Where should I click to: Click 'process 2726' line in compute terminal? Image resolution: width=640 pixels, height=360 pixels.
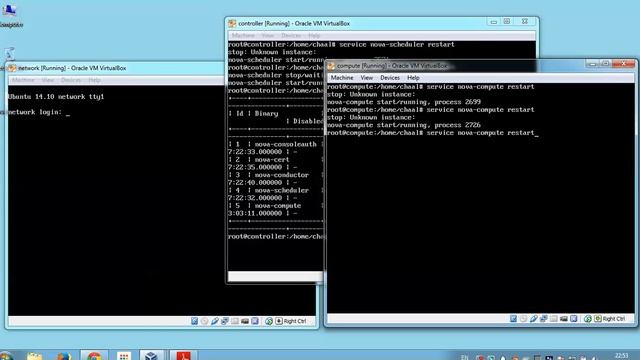point(404,125)
